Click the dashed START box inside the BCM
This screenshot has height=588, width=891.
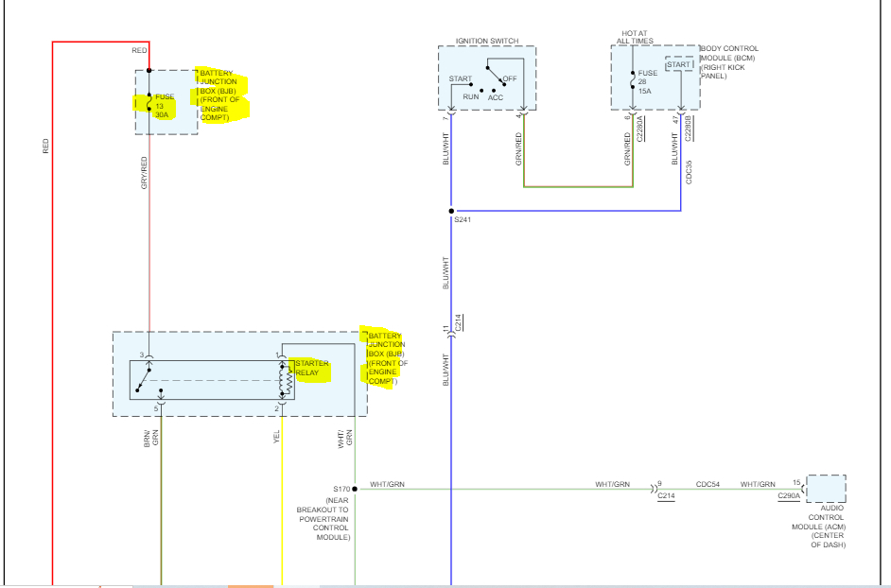[x=679, y=64]
